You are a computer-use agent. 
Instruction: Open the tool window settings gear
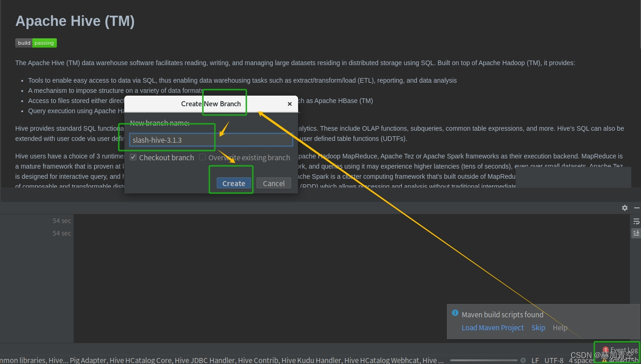pos(625,208)
